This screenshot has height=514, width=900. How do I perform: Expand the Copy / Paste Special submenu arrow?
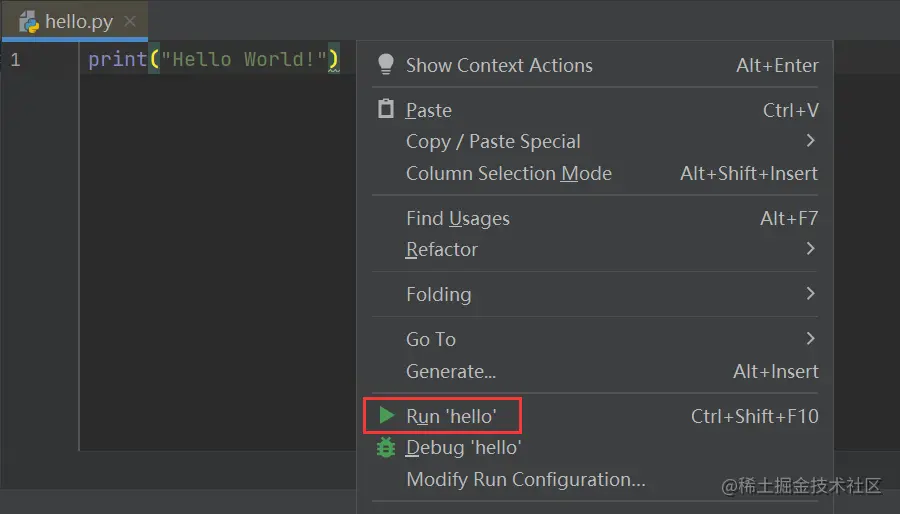click(x=810, y=141)
